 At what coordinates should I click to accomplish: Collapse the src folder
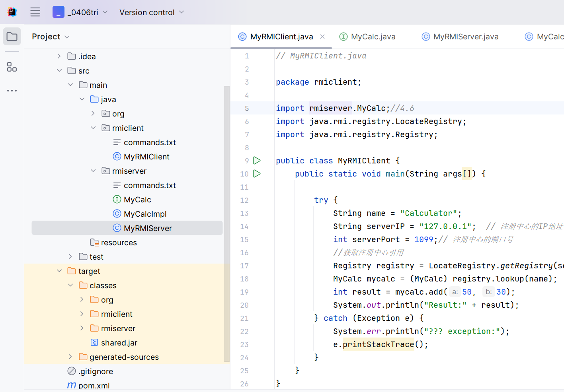click(x=59, y=70)
